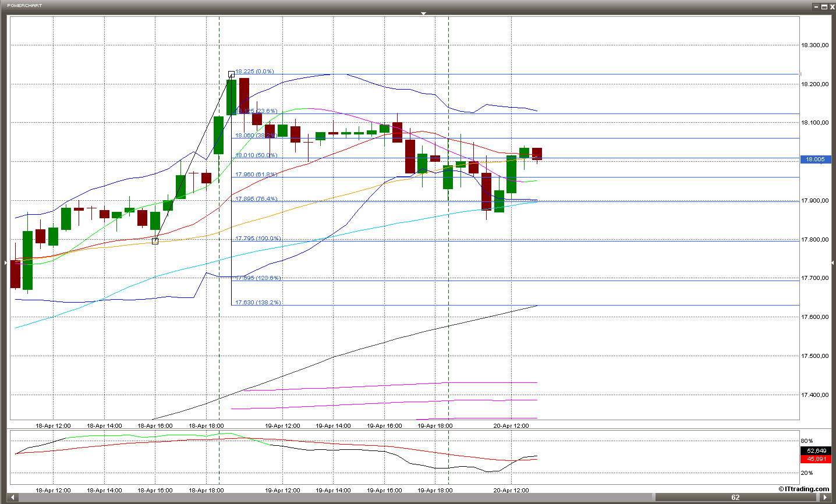Click the Fibonacci label 17.695 (123.6%)
Screen dimensions: 836x504
(x=258, y=278)
